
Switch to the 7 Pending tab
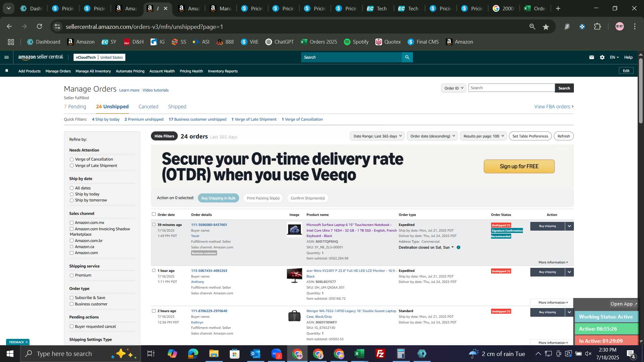click(x=75, y=107)
